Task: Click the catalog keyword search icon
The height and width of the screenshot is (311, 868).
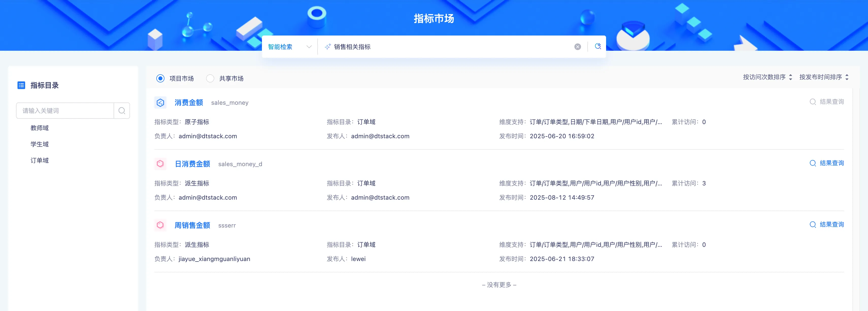Action: point(122,111)
